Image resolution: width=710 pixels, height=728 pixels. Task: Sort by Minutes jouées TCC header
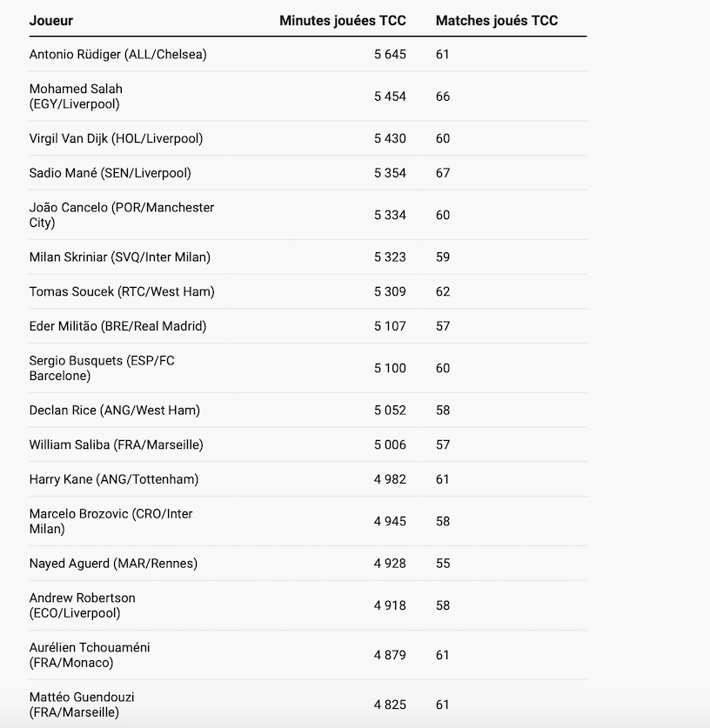pyautogui.click(x=342, y=20)
